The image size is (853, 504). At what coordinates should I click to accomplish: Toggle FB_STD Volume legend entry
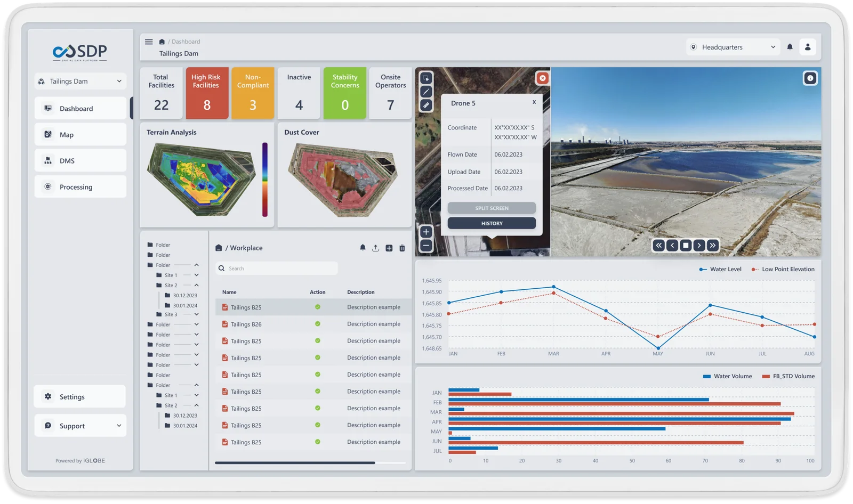click(x=788, y=376)
